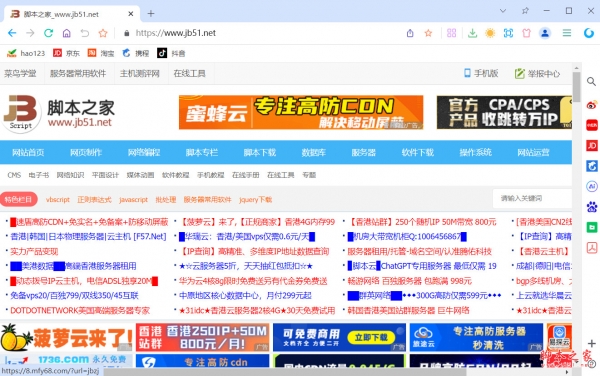
Task: Expand the tab list dropdown chevron
Action: tap(503, 11)
